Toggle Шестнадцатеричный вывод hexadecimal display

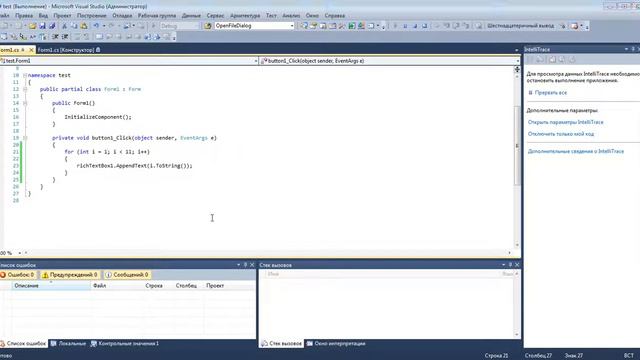(520, 26)
